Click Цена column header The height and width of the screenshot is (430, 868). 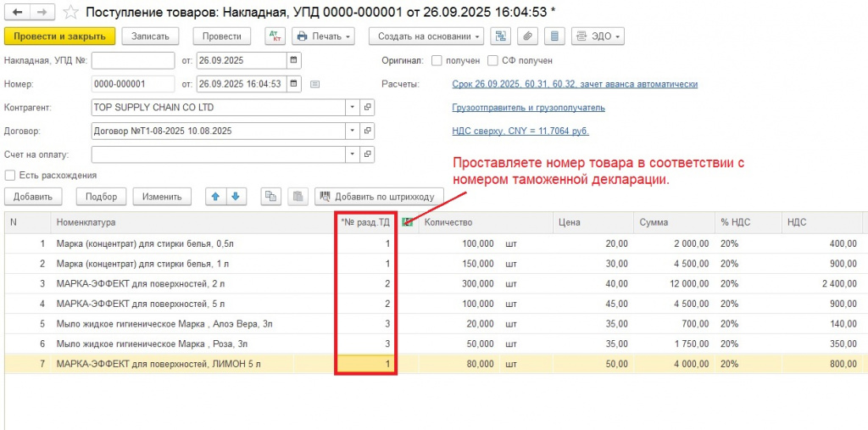point(593,223)
